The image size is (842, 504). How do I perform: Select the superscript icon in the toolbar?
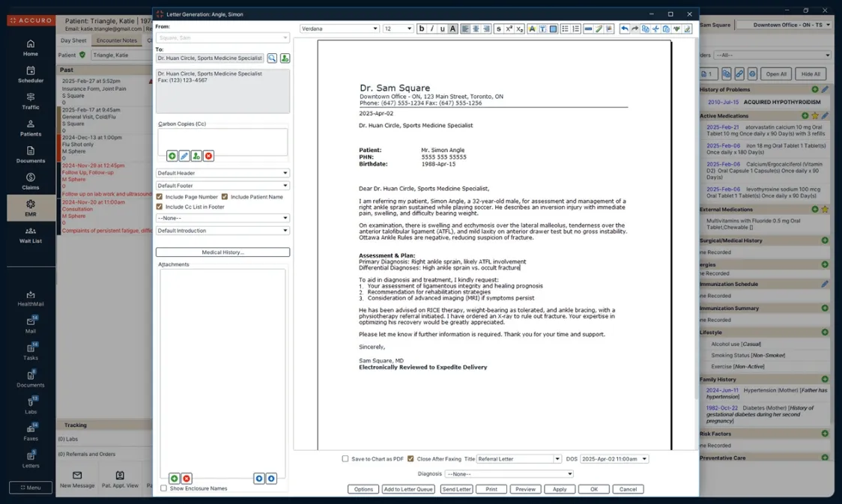508,28
